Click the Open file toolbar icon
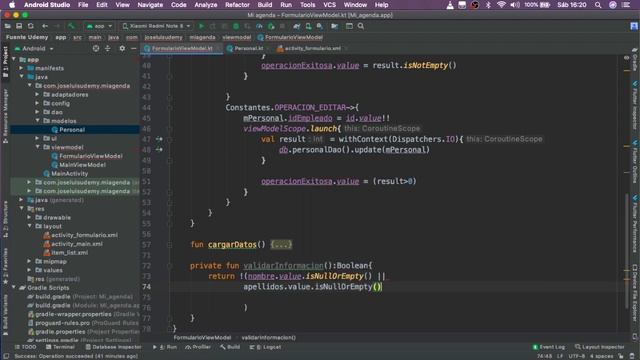This screenshot has width=640, height=360. (x=8, y=26)
